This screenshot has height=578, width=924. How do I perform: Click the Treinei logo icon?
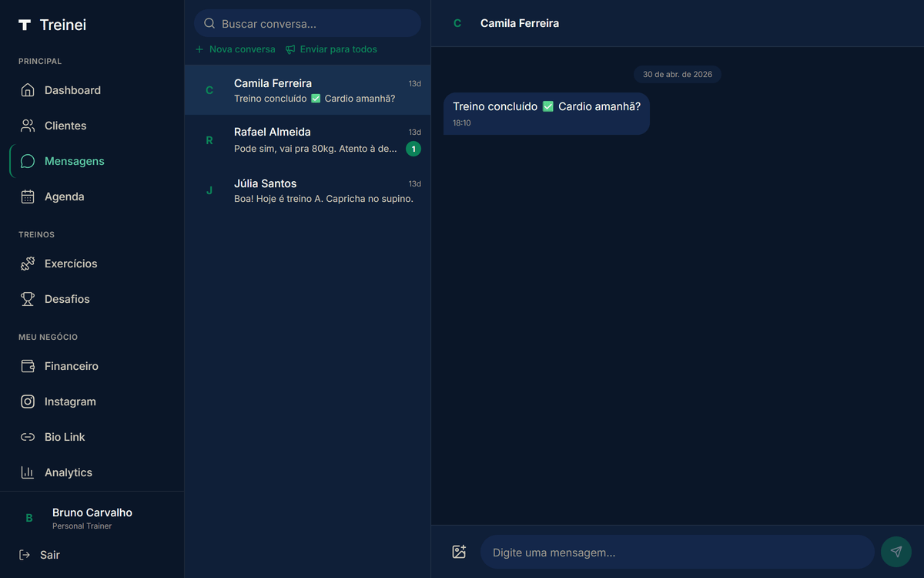(25, 25)
